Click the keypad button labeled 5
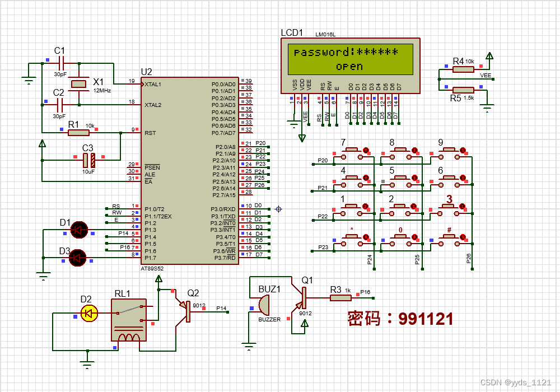 coord(401,181)
